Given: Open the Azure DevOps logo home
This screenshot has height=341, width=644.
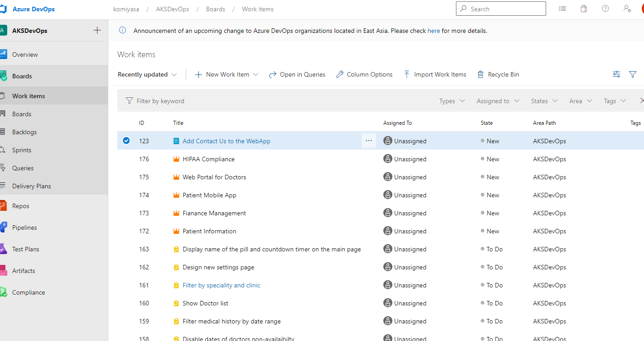Looking at the screenshot, I should 28,9.
